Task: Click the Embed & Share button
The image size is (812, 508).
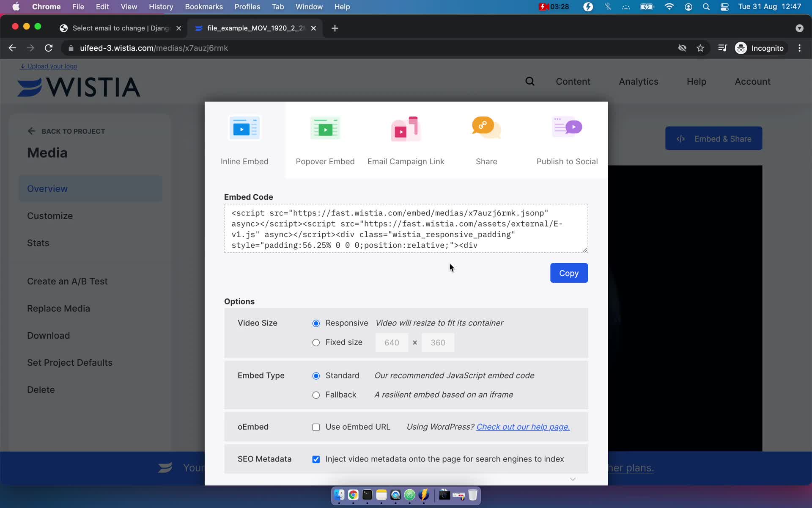Action: pos(713,138)
